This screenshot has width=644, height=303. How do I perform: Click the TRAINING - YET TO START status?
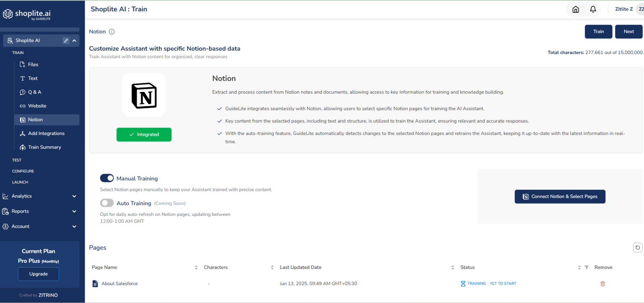492,284
